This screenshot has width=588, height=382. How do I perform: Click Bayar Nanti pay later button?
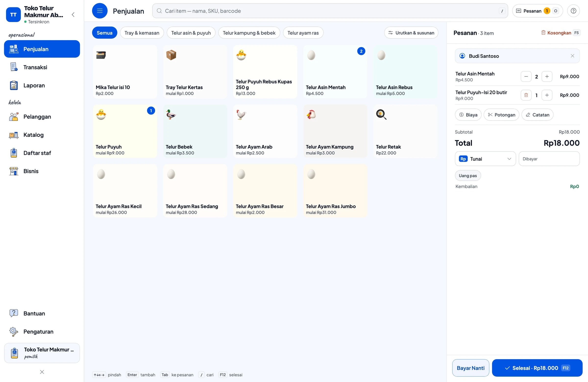[x=470, y=368]
